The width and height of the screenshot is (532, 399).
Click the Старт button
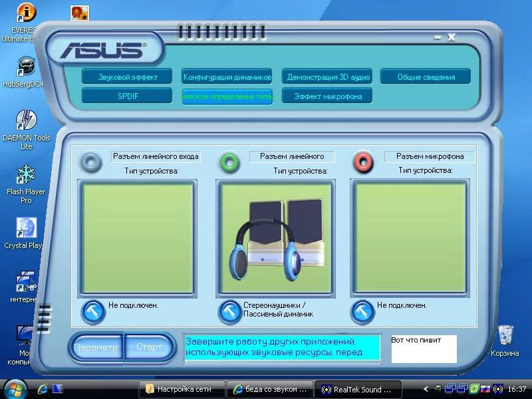pos(150,347)
